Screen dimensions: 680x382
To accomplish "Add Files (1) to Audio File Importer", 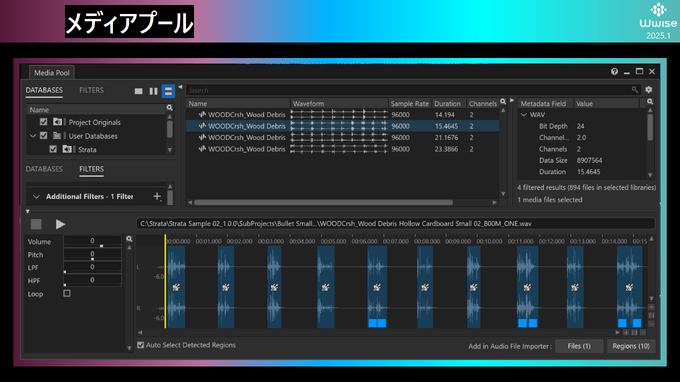I will pos(579,346).
